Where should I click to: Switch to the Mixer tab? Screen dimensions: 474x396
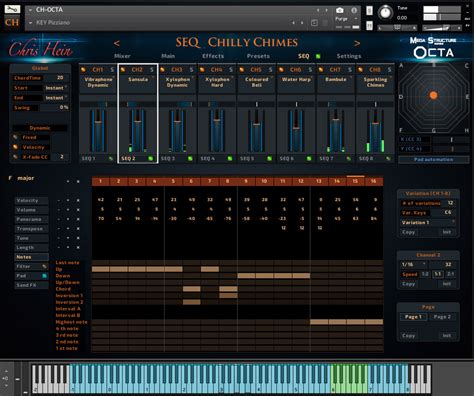coord(122,56)
